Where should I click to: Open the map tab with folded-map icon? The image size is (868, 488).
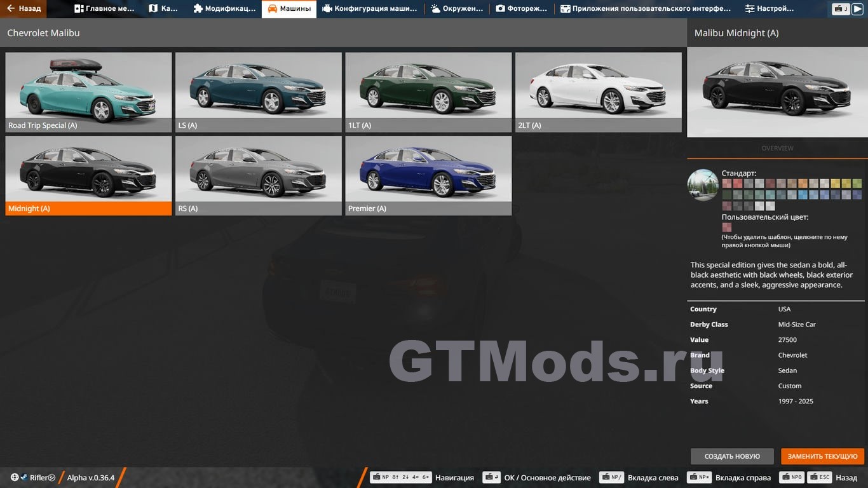pyautogui.click(x=163, y=9)
